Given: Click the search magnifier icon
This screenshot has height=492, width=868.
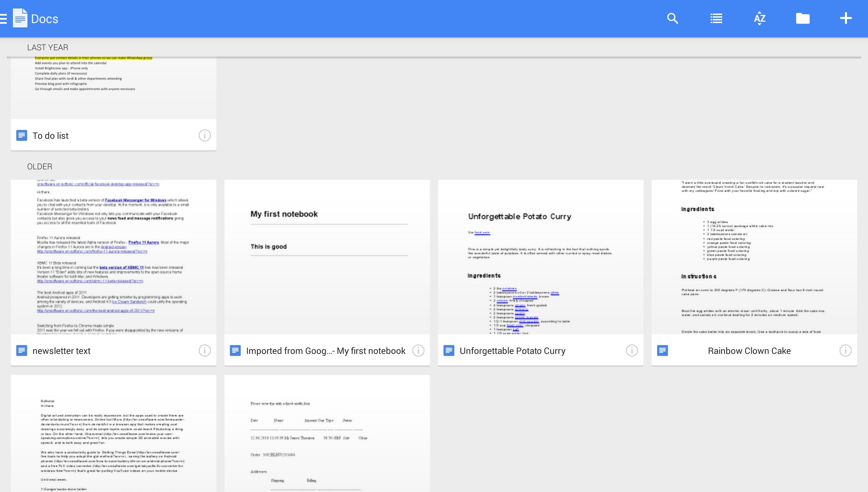Looking at the screenshot, I should click(x=672, y=18).
